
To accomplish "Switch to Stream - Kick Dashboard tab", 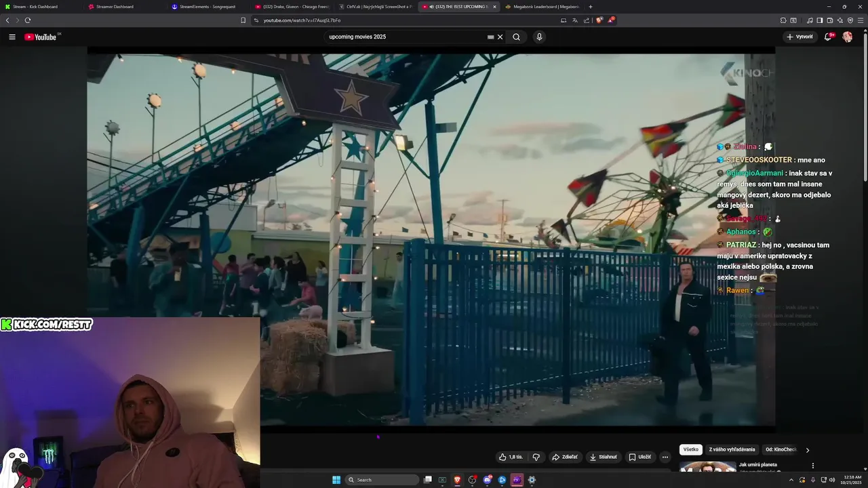I will click(41, 7).
